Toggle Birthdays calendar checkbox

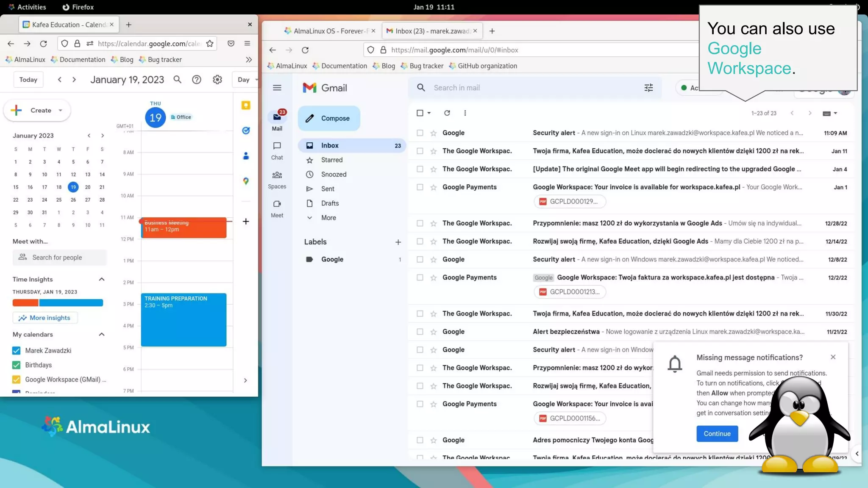tap(17, 365)
